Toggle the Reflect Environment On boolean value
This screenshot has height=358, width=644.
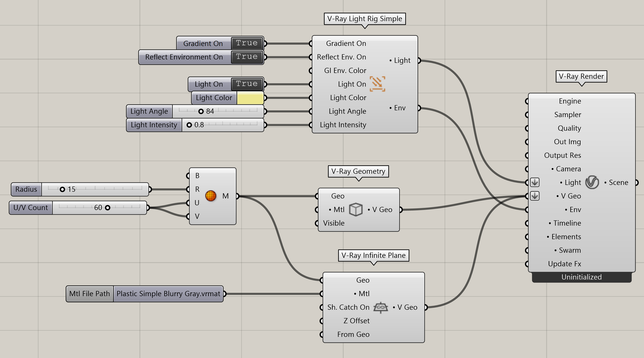(247, 57)
